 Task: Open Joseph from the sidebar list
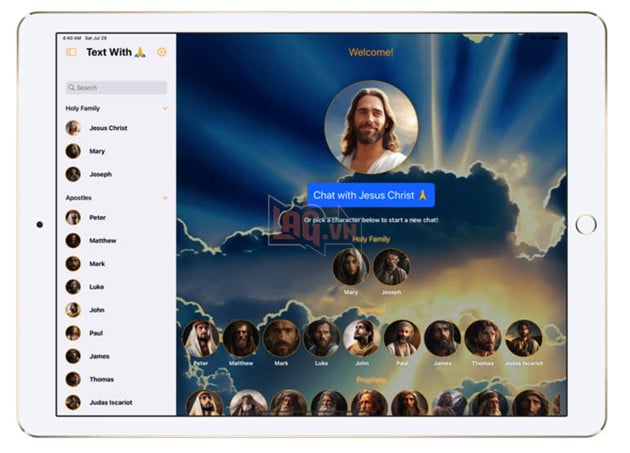coord(100,174)
